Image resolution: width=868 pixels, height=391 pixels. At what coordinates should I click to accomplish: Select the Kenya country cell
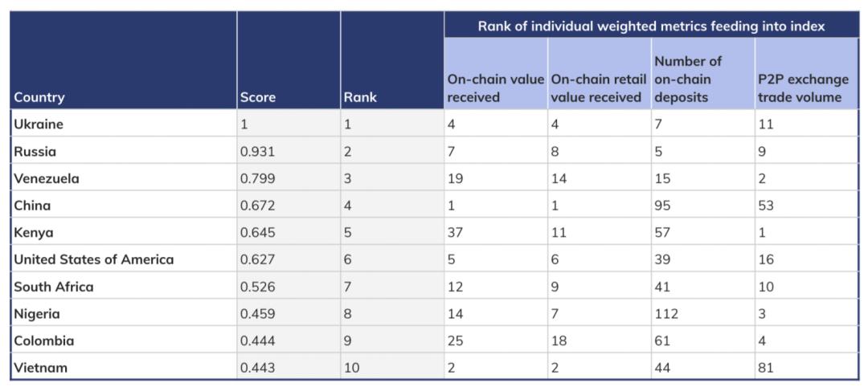coord(34,233)
